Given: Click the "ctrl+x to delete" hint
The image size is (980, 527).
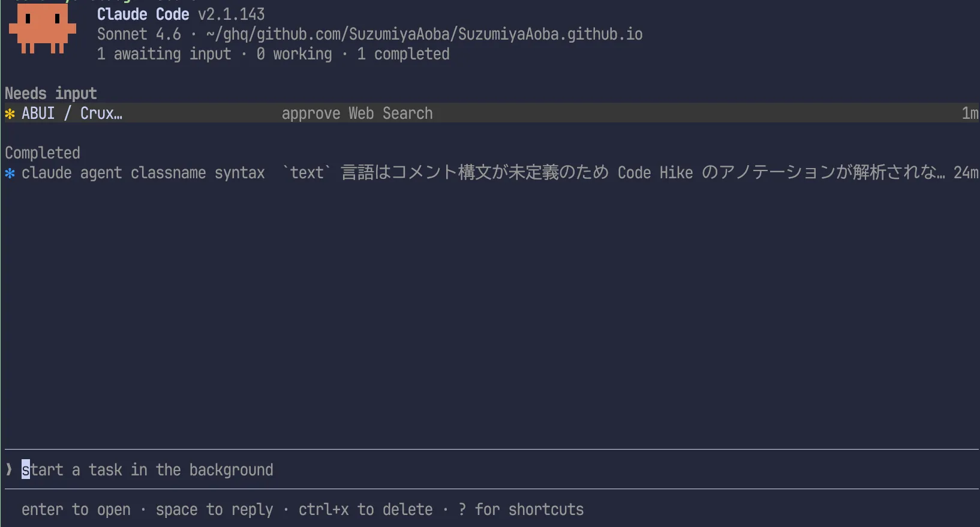Looking at the screenshot, I should click(x=365, y=510).
